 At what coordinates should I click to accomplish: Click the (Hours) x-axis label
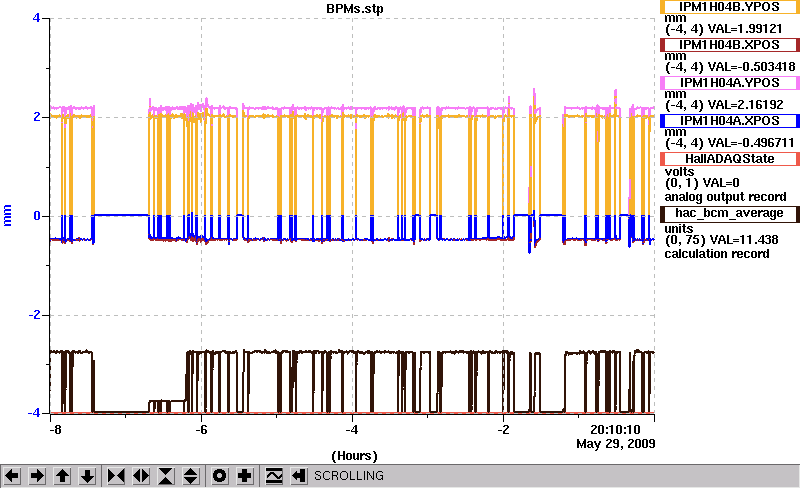pyautogui.click(x=355, y=456)
